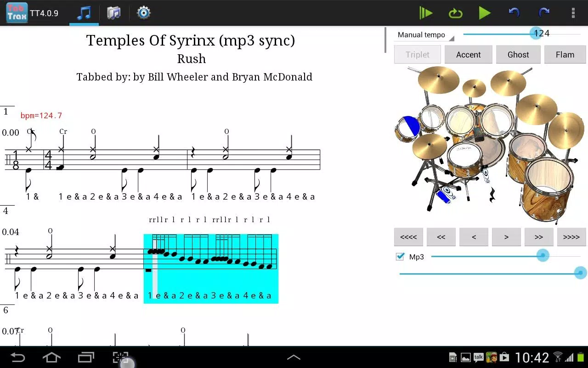Open the talk notification icon

[479, 357]
